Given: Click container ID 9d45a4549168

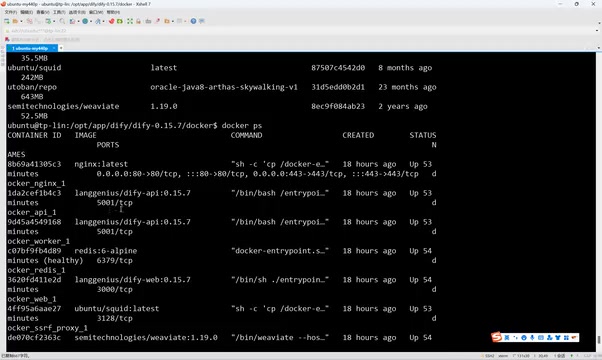Looking at the screenshot, I should click(x=34, y=222).
